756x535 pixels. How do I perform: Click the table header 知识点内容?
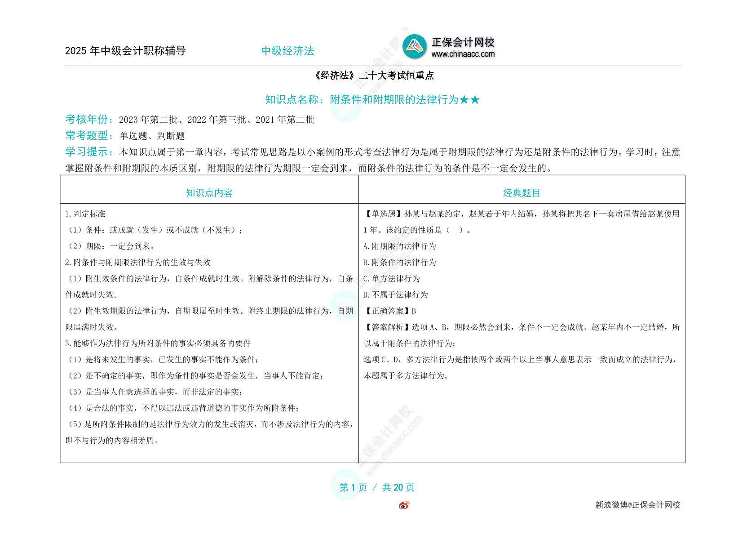point(209,193)
